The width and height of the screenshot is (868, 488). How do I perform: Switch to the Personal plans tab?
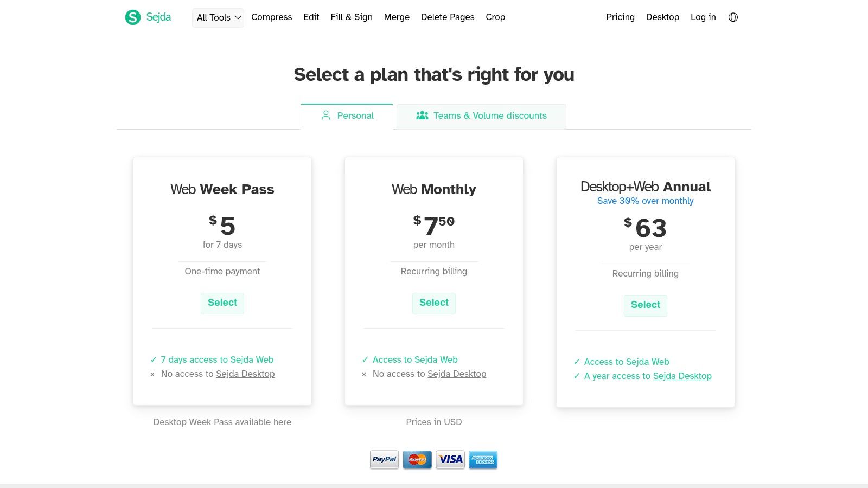click(x=347, y=115)
